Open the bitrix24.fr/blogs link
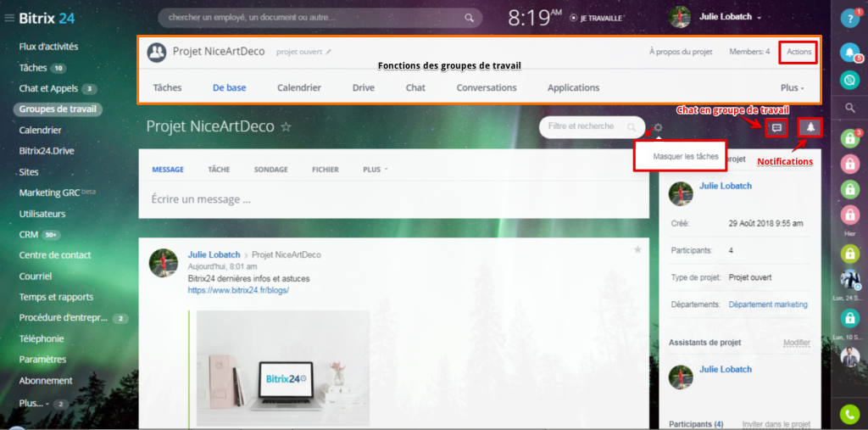This screenshot has width=868, height=430. [238, 290]
